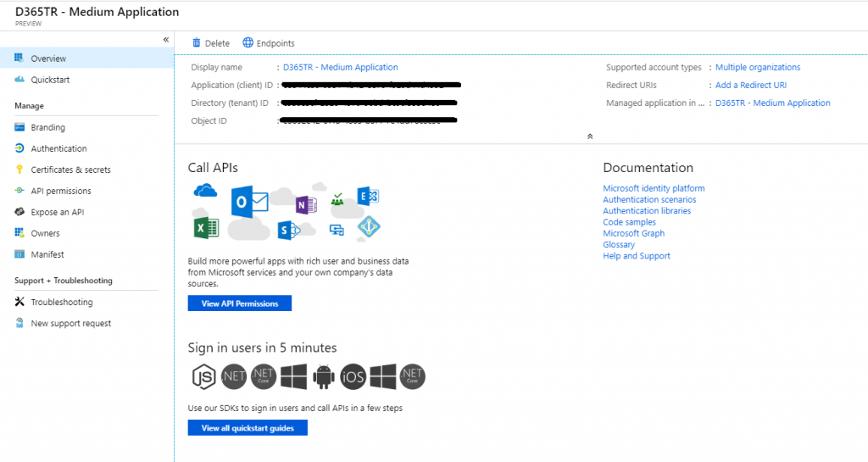Click the API permissions icon
The width and height of the screenshot is (868, 462).
coord(19,191)
